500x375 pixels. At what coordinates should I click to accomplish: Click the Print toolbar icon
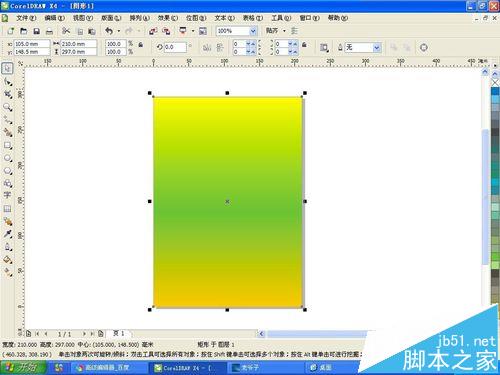click(x=49, y=31)
